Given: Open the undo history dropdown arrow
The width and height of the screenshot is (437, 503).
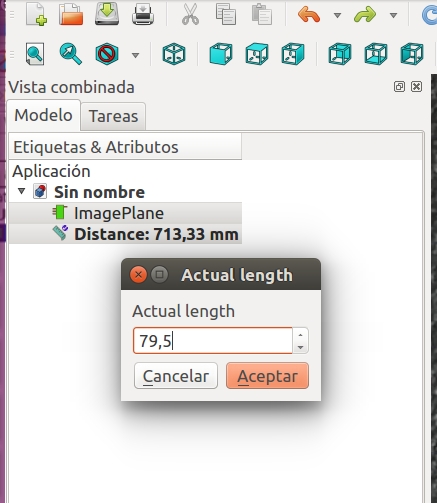Looking at the screenshot, I should point(337,15).
